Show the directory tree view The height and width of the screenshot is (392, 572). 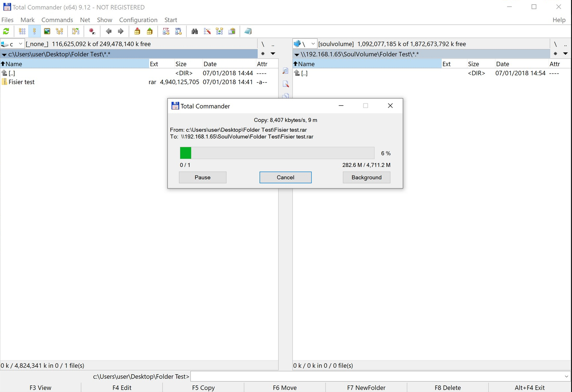point(60,31)
